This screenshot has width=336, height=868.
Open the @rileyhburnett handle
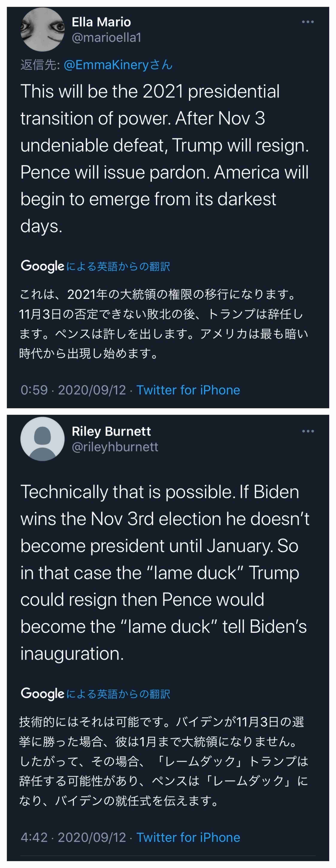coord(115,447)
